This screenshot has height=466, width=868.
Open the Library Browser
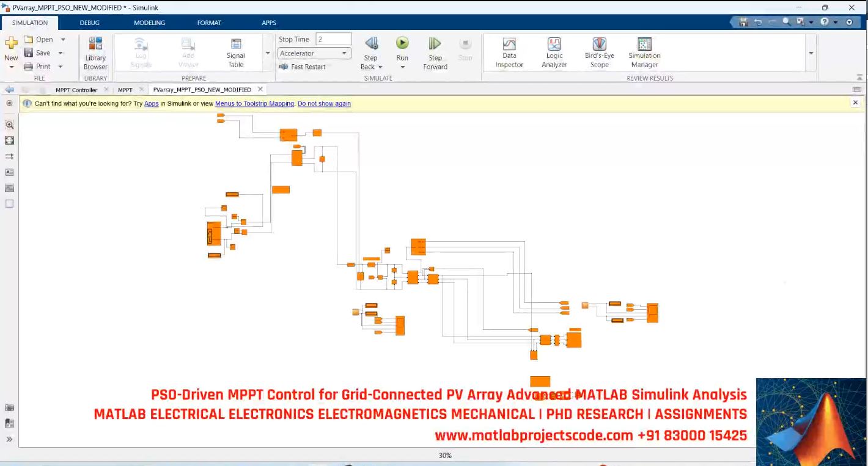pyautogui.click(x=95, y=53)
